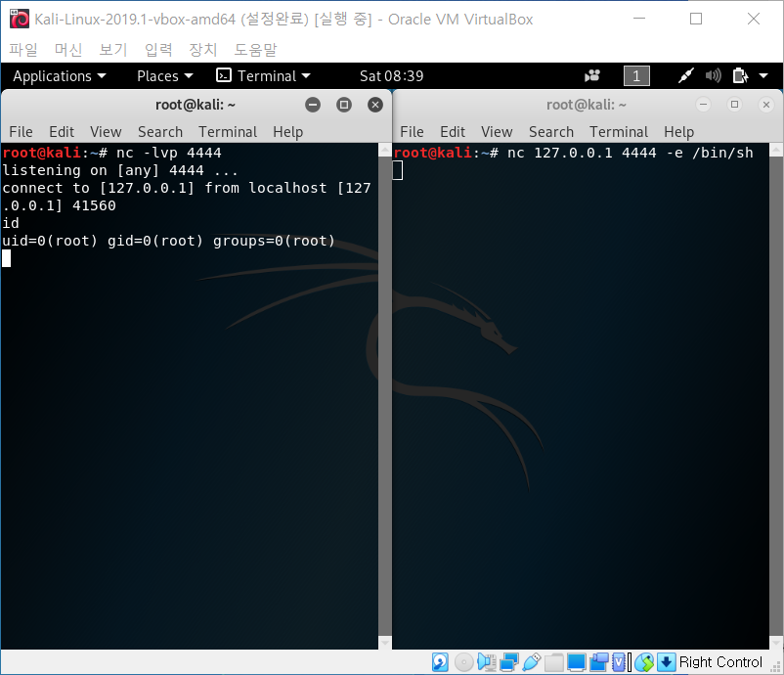784x675 pixels.
Task: Open Edit menu in right terminal
Action: [x=453, y=132]
